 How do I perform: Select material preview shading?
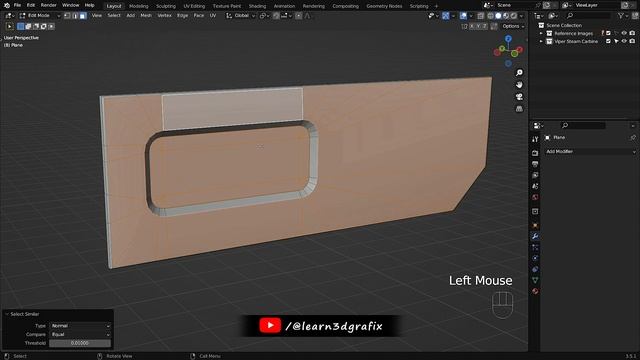506,16
